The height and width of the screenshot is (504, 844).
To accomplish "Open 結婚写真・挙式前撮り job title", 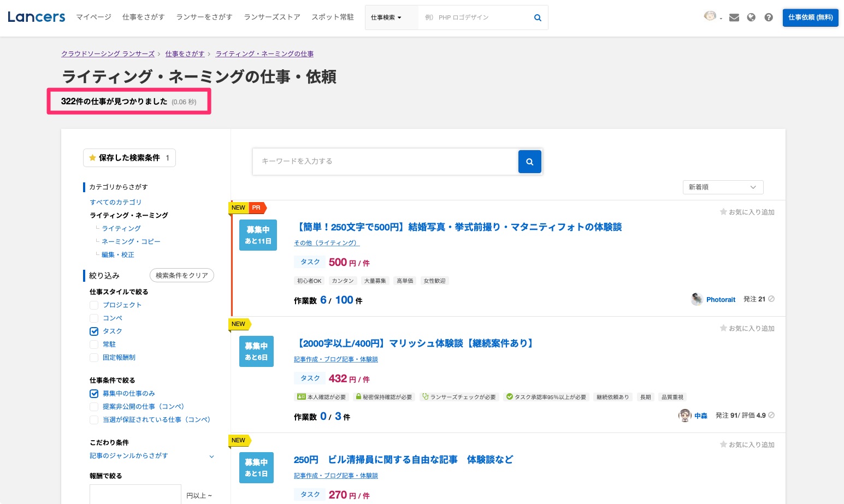I will (x=458, y=227).
